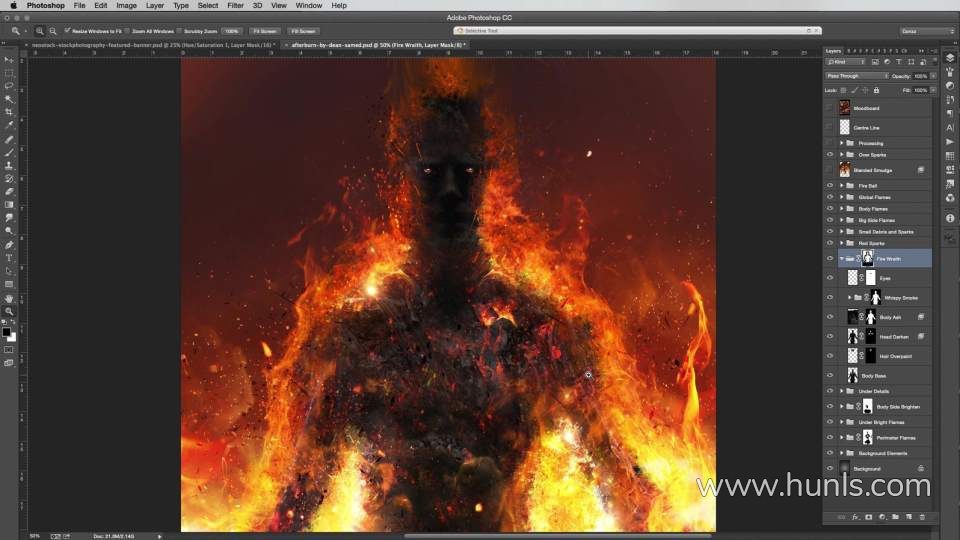The image size is (960, 540).
Task: Select the Spot Healing Brush tool
Action: [x=9, y=140]
